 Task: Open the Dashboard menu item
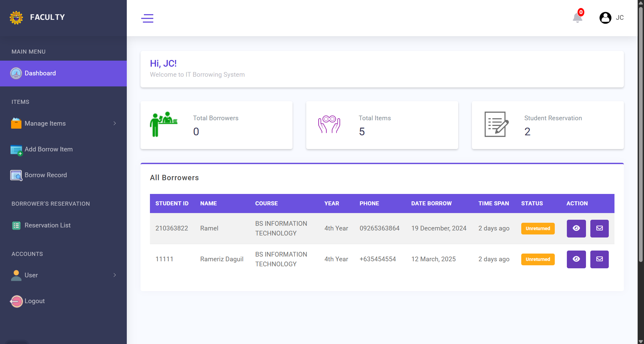coord(40,73)
